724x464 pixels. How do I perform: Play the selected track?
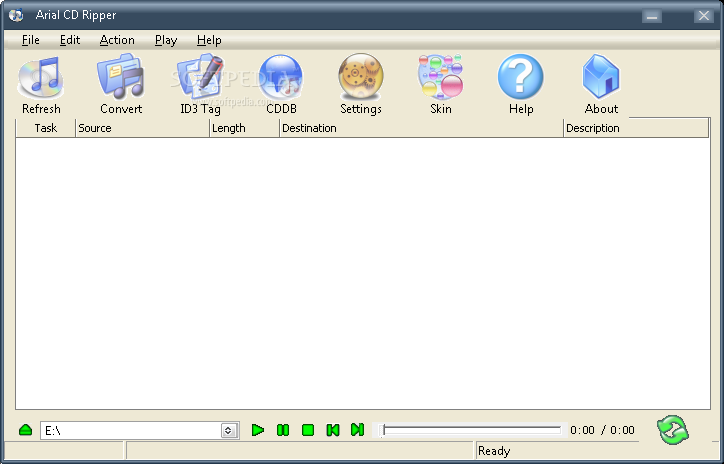pyautogui.click(x=258, y=430)
